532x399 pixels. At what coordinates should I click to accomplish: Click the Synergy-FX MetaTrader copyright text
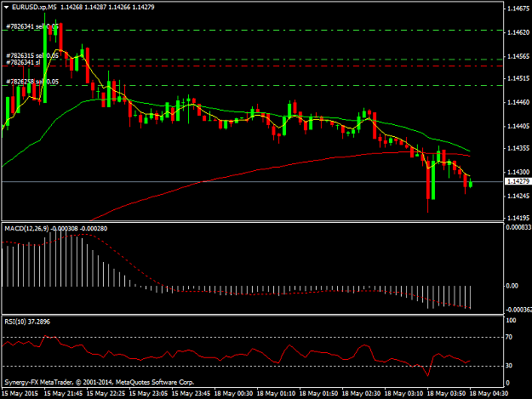pos(100,382)
